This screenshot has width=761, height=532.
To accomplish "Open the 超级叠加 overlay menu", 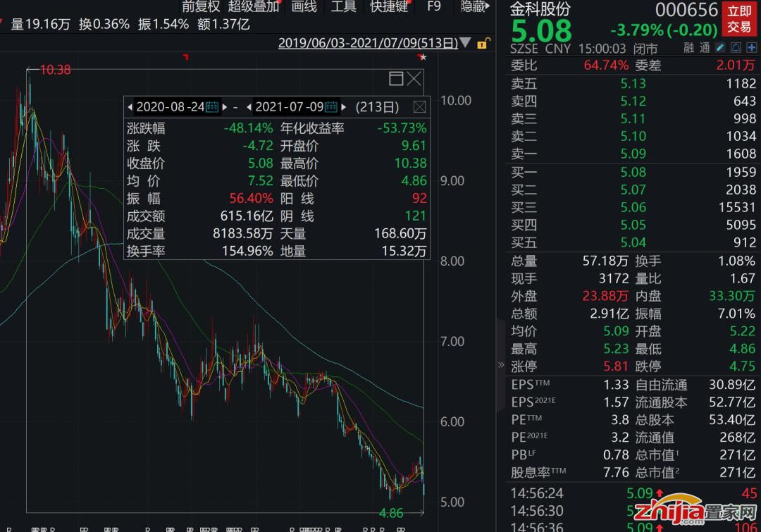I will (x=254, y=6).
